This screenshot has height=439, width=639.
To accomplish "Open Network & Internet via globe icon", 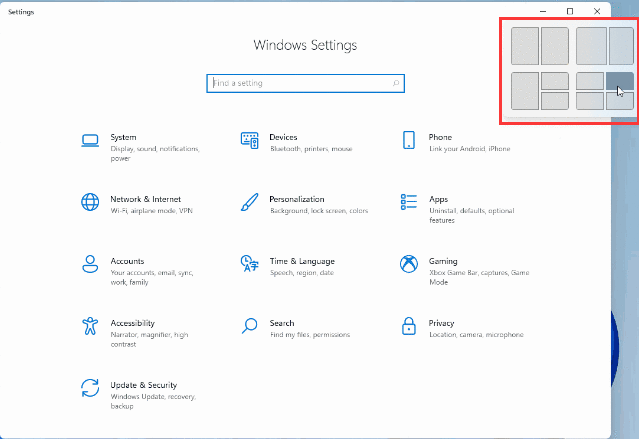I will point(90,202).
